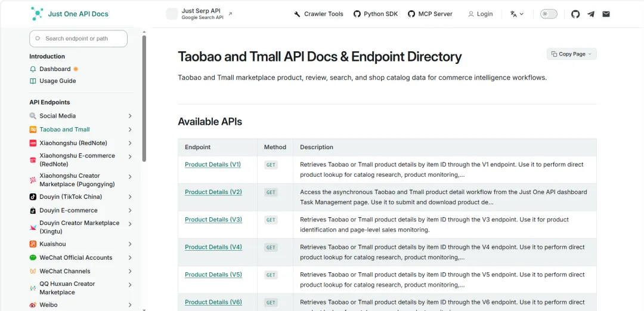
Task: Click the Method column header
Action: tap(275, 147)
